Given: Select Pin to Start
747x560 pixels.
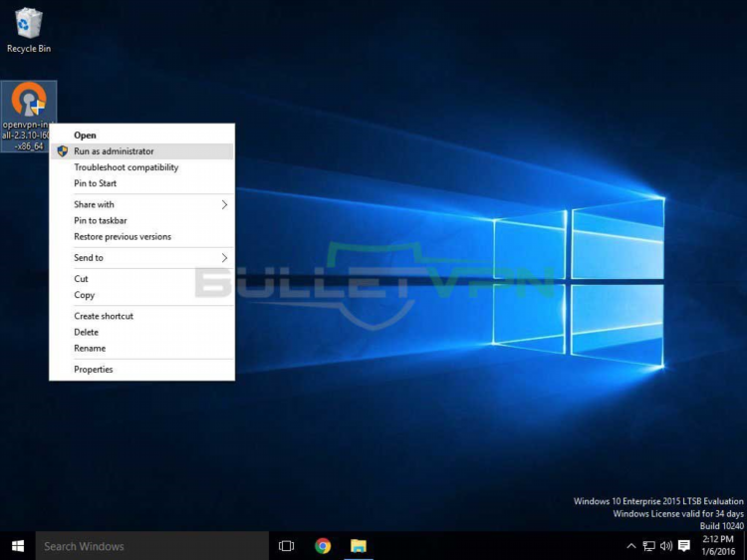Looking at the screenshot, I should 141,183.
